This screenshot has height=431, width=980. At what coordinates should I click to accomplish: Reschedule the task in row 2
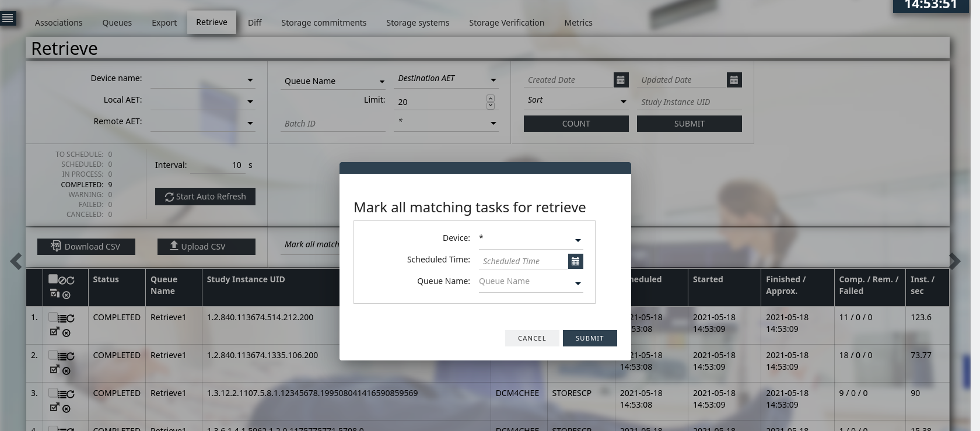click(70, 356)
